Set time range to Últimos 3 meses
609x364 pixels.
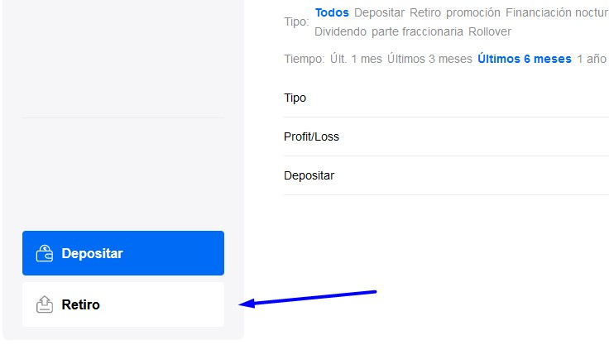pos(429,59)
